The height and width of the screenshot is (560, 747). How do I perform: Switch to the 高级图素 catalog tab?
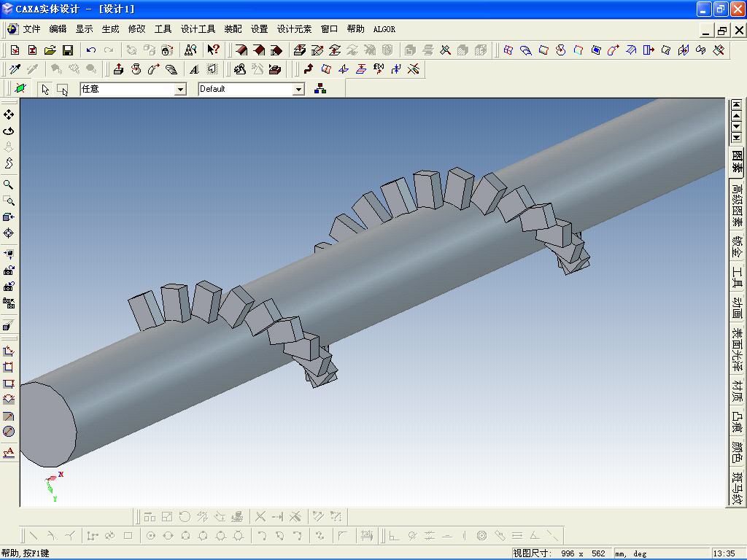tap(737, 205)
